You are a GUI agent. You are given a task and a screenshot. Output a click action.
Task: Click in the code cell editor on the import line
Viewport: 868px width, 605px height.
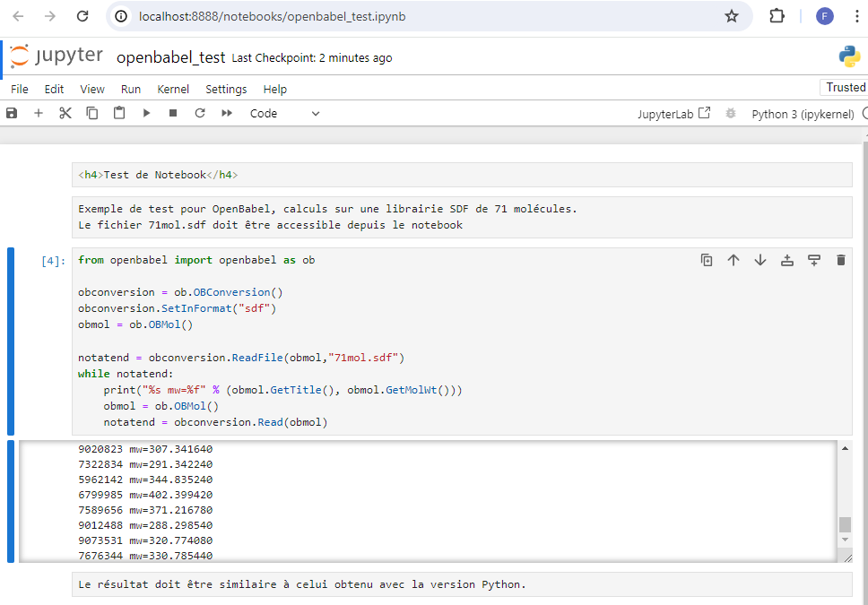[196, 260]
